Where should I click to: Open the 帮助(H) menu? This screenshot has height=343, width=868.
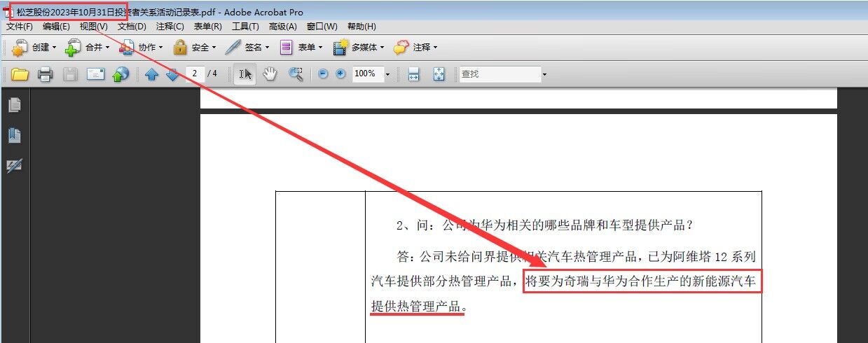pyautogui.click(x=361, y=27)
